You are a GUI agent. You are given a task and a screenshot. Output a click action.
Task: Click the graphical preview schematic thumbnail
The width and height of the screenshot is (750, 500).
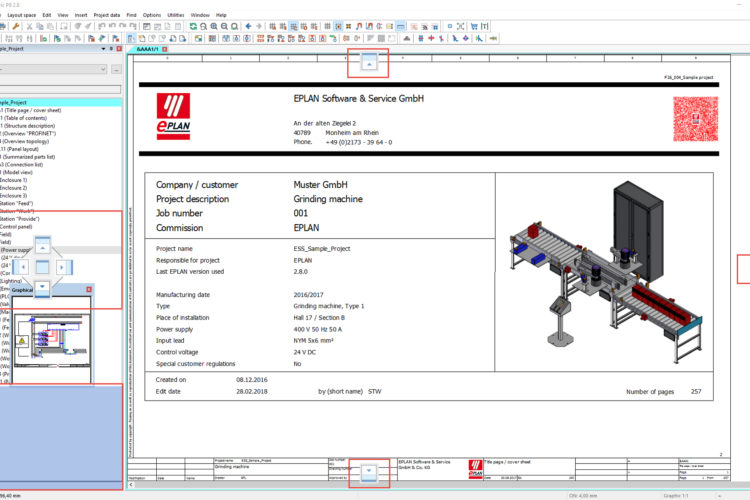coord(52,340)
